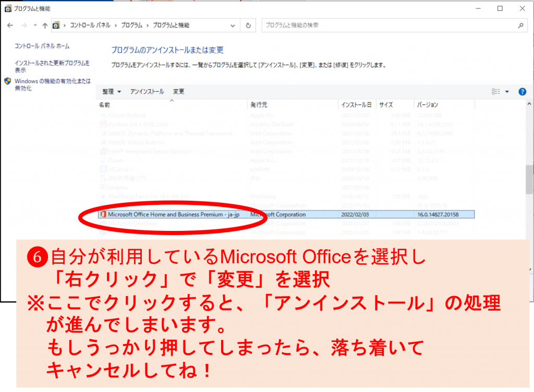This screenshot has height=392, width=534.
Task: Select the JPKI利用者ソフト program row
Action: tap(286, 178)
